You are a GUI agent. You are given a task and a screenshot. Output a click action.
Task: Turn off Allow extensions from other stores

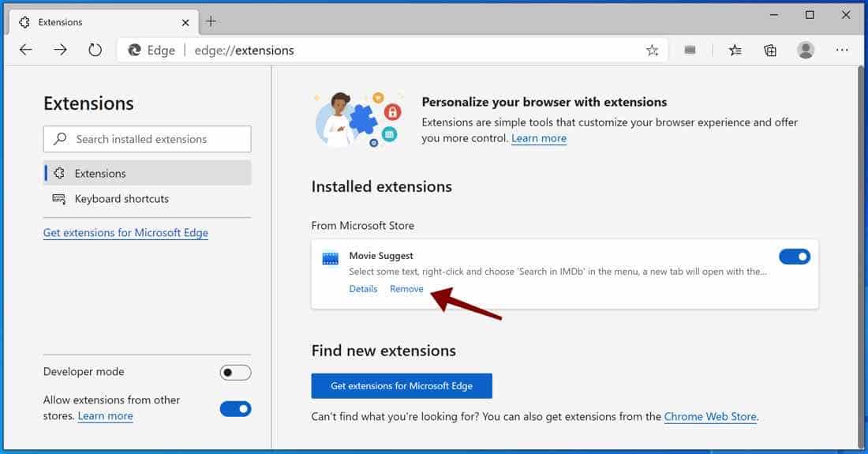235,409
